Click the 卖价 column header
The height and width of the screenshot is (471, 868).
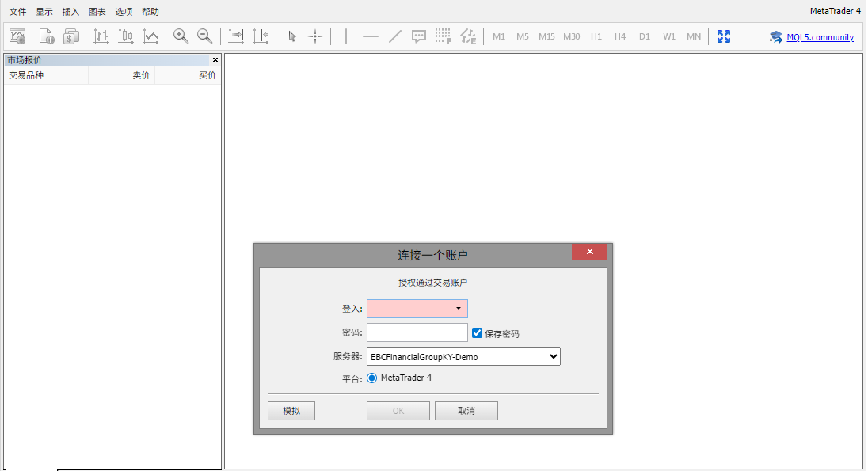pos(122,75)
